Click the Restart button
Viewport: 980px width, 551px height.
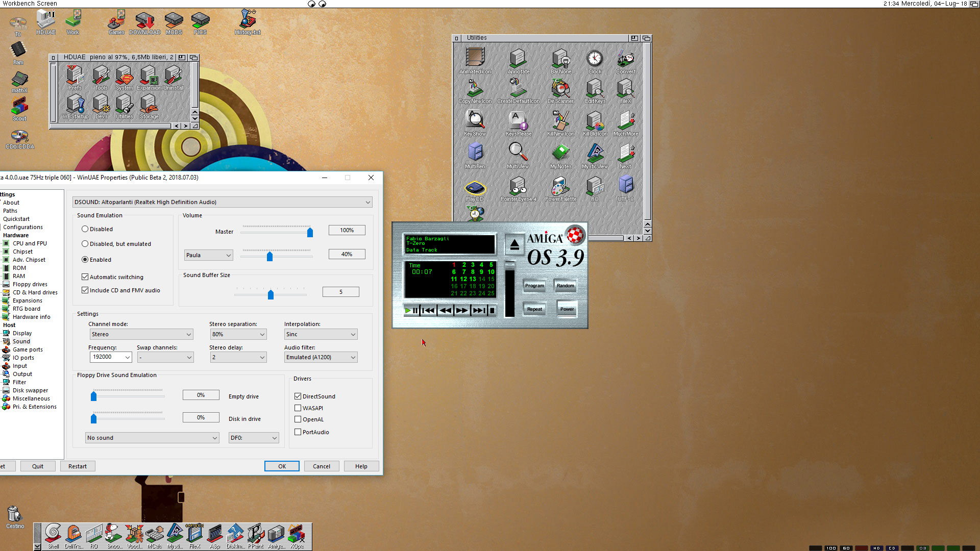[x=78, y=466]
